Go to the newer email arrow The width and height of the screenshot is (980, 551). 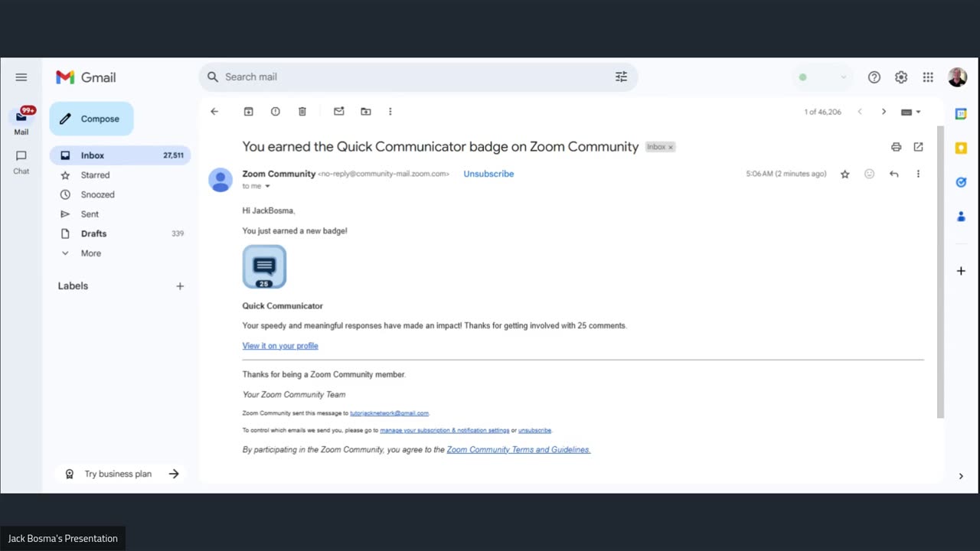(x=860, y=112)
